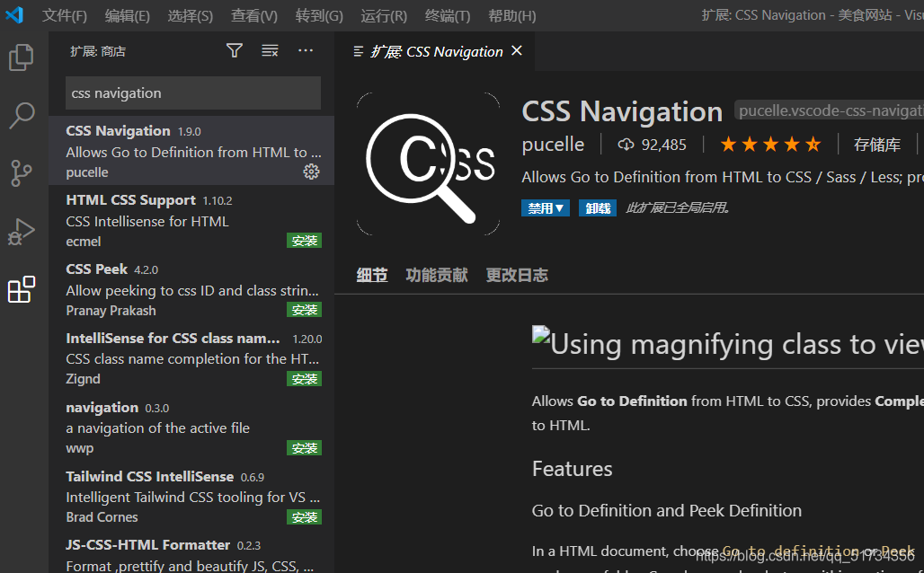Open the 编辑(E) menu
This screenshot has height=573, width=924.
click(128, 15)
